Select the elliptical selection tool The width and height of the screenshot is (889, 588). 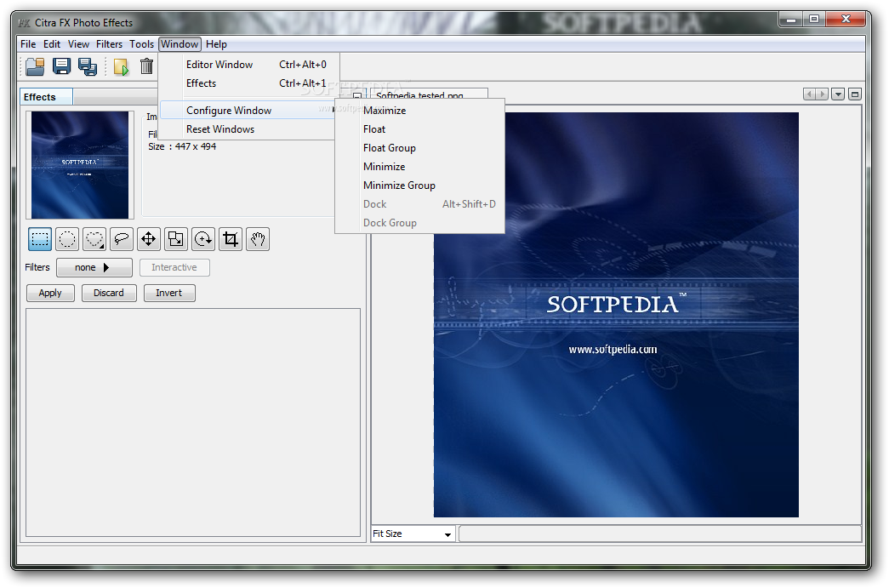pyautogui.click(x=67, y=239)
